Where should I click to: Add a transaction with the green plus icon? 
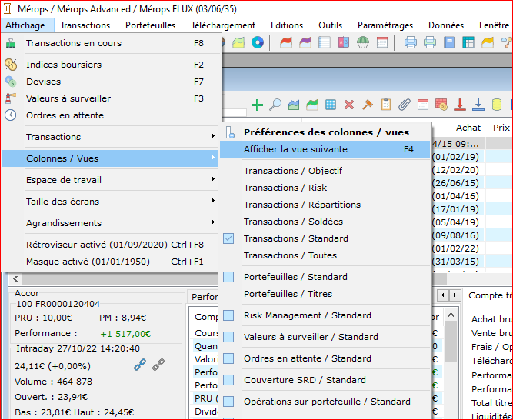[x=257, y=105]
